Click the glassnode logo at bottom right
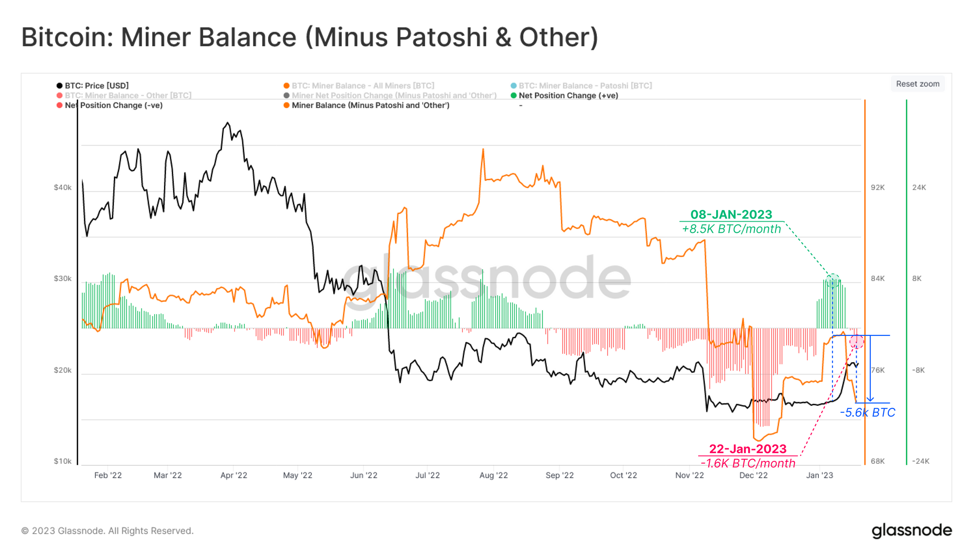Viewport: 973px width, 560px height. pos(912,530)
